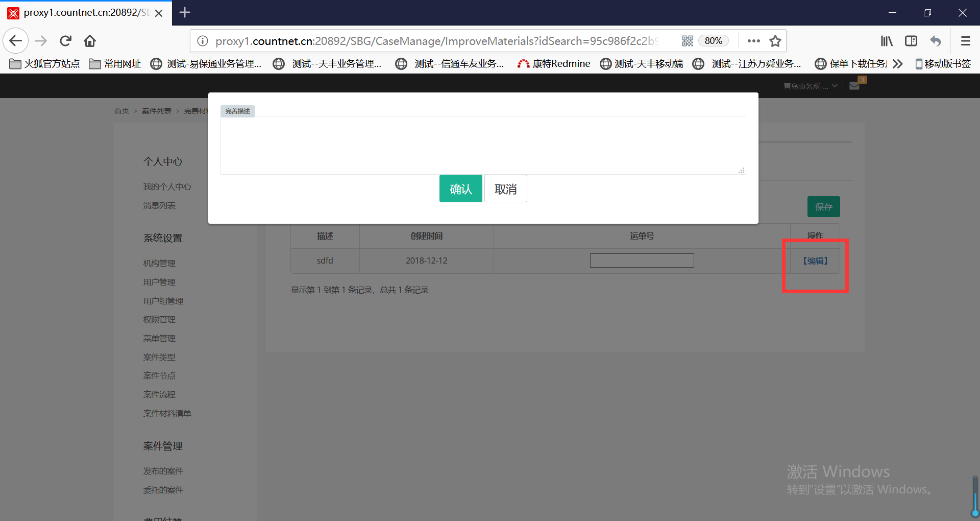980x521 pixels.
Task: Open 消息列表 in the sidebar
Action: click(159, 206)
